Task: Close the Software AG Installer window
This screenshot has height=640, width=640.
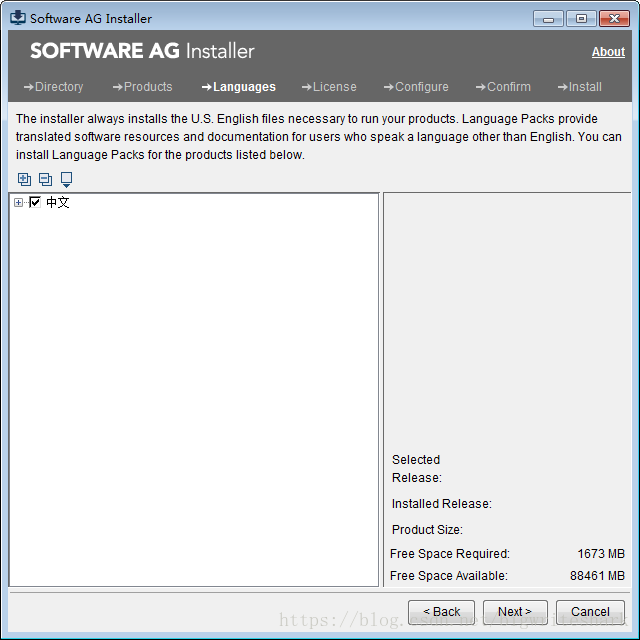Action: pyautogui.click(x=614, y=19)
